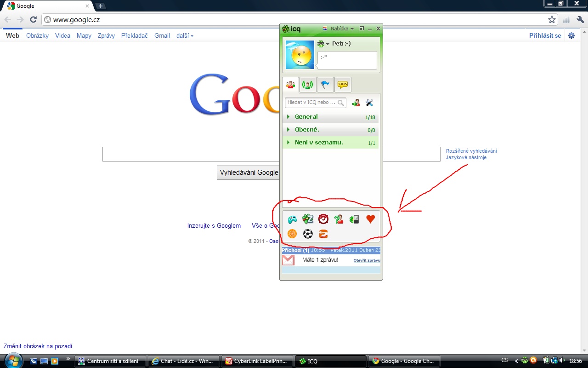
Task: Click the Hledat v ICQ search field
Action: [312, 103]
